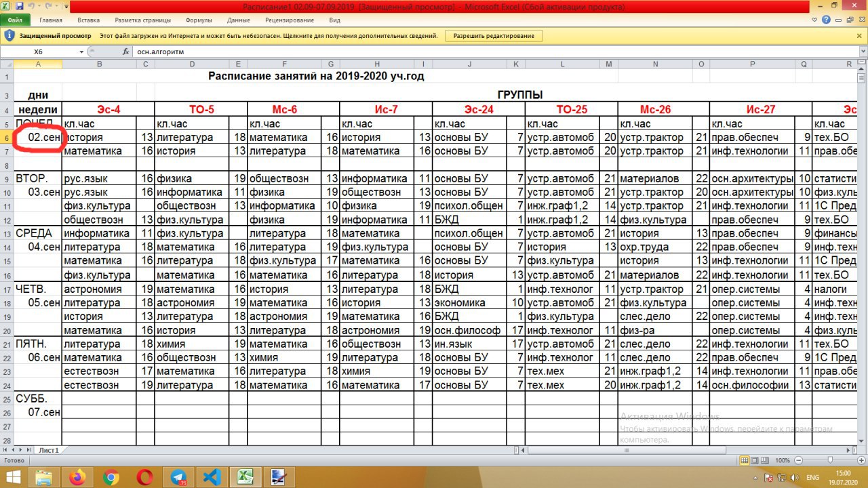Click the Undo arrow in quick access toolbar
868x488 pixels.
pos(31,6)
